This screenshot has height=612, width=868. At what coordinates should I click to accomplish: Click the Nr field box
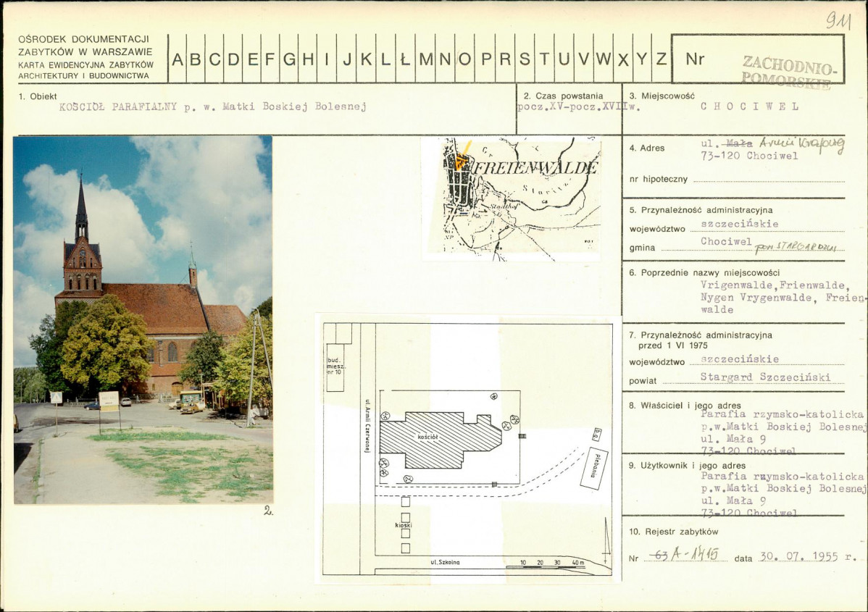(x=757, y=59)
